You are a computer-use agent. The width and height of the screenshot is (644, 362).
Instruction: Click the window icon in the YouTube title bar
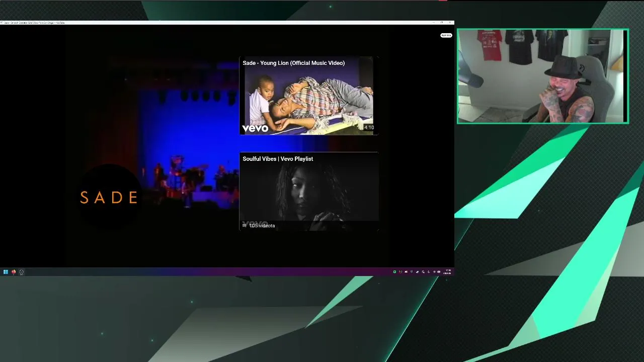tap(2, 23)
